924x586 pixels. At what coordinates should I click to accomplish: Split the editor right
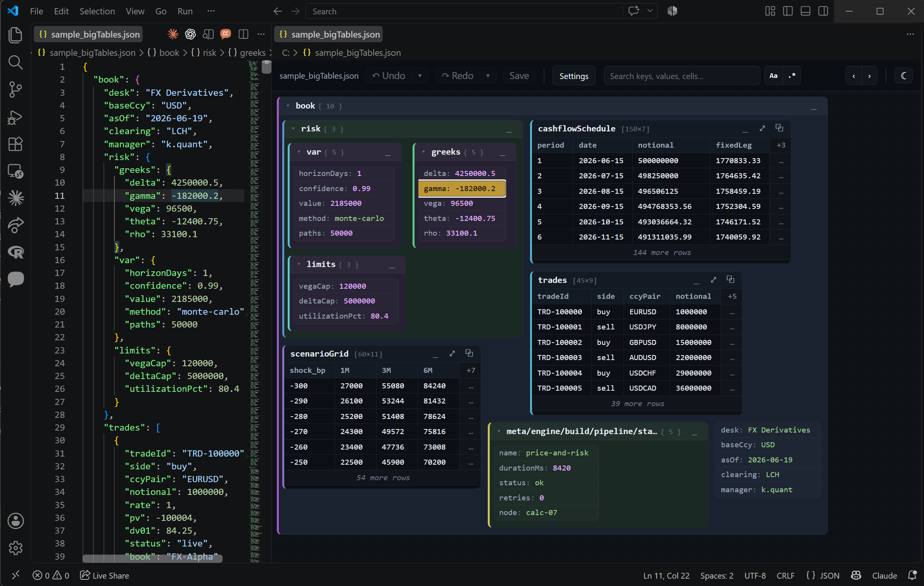pyautogui.click(x=244, y=34)
